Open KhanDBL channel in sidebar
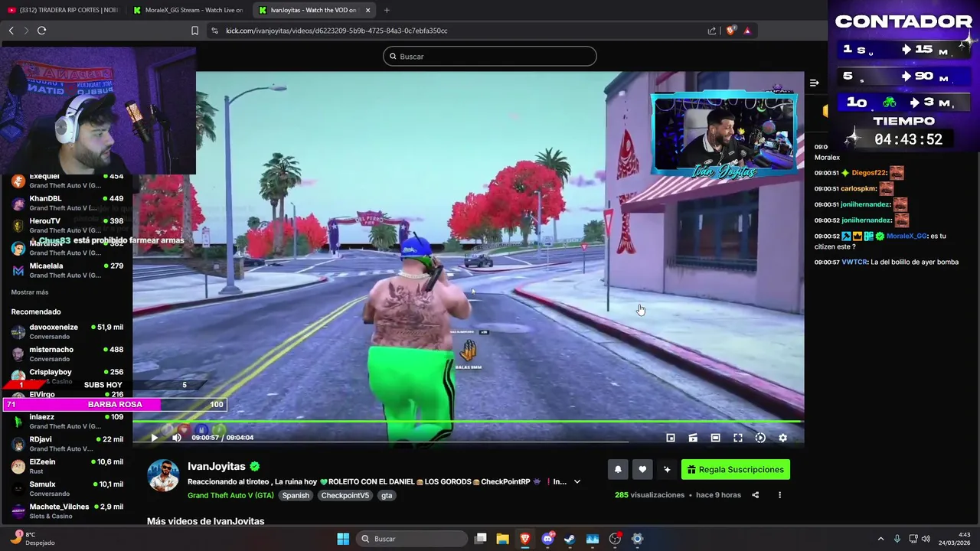Screen dimensions: 980x551 pyautogui.click(x=67, y=203)
